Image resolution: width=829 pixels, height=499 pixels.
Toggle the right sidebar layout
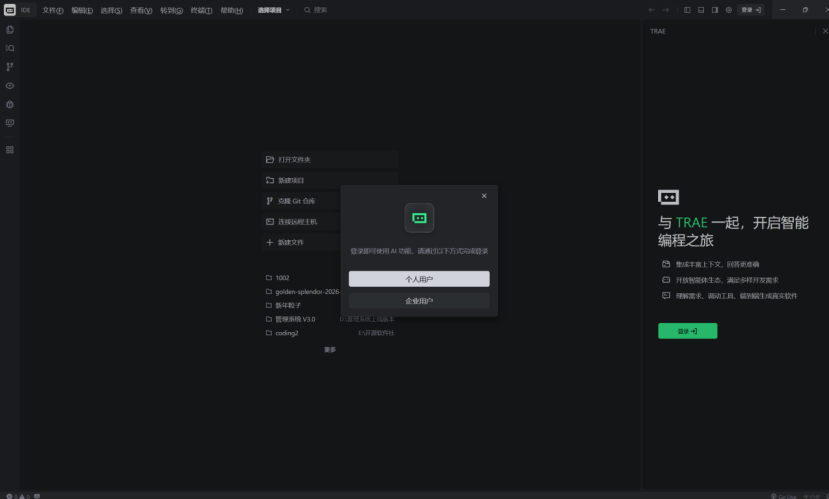point(714,10)
